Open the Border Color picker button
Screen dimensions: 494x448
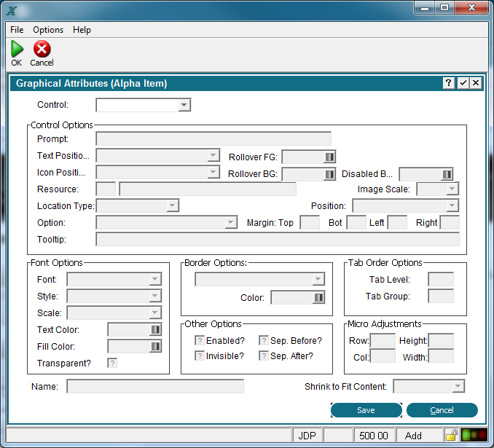click(x=318, y=297)
